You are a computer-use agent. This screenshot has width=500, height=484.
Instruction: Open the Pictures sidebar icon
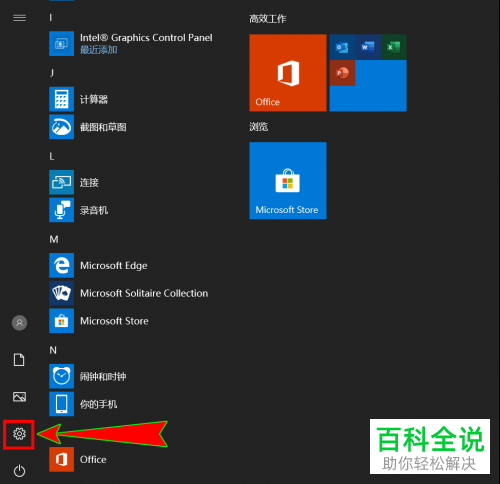(x=19, y=397)
